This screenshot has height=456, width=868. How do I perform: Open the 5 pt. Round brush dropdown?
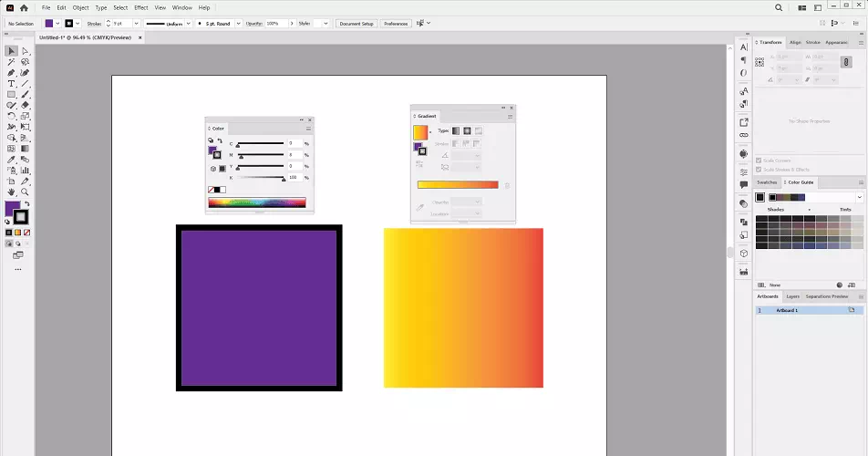[238, 23]
